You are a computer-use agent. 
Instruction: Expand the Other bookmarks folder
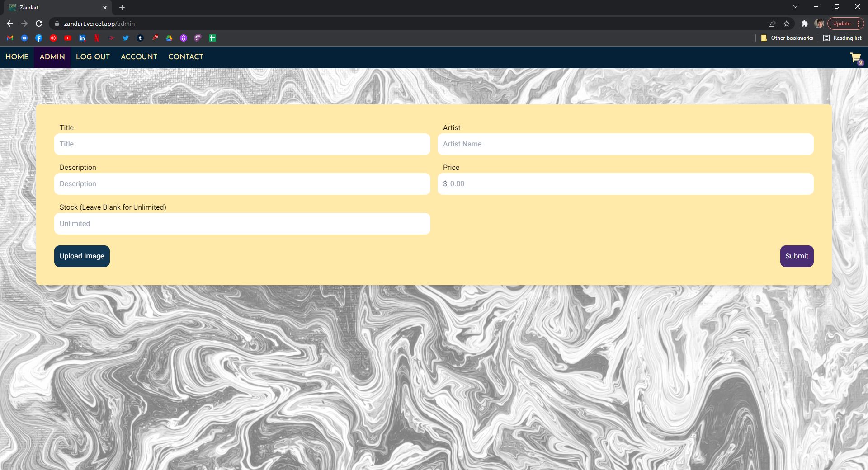point(787,38)
